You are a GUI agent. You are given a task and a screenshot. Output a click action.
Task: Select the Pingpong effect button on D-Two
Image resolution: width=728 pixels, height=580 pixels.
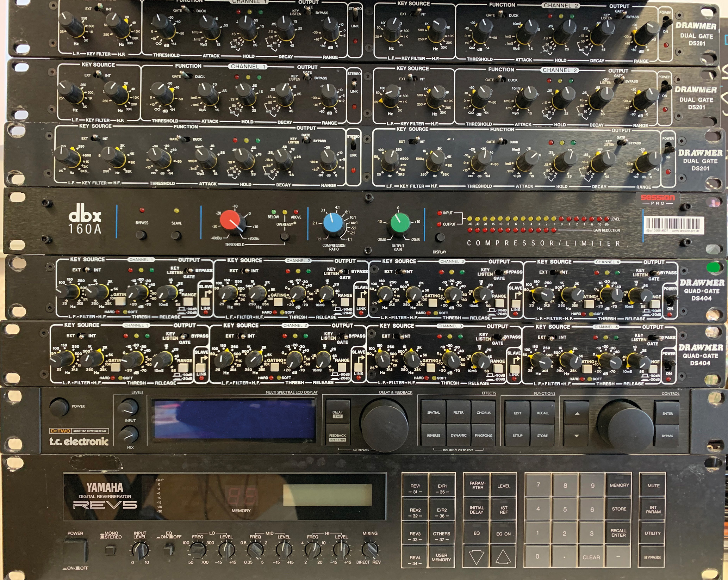(x=483, y=436)
